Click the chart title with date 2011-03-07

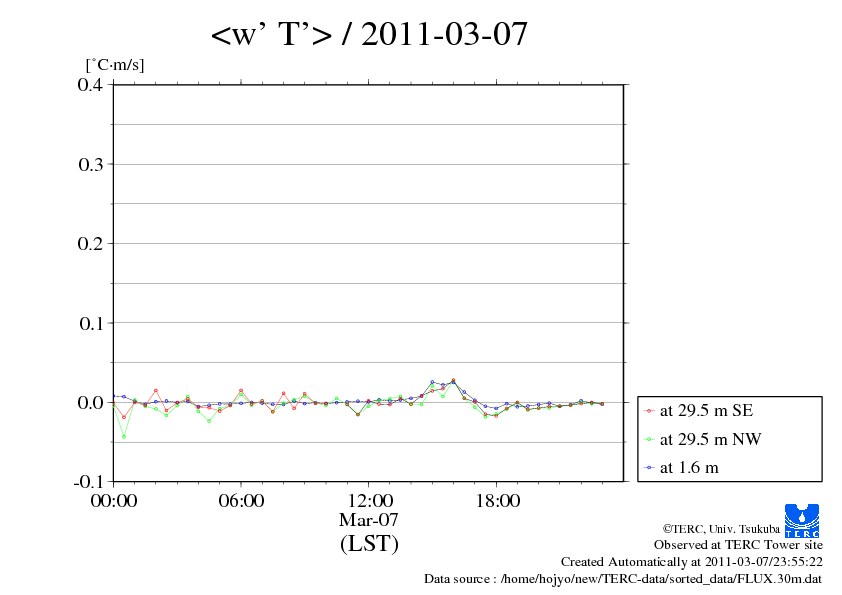pos(369,35)
